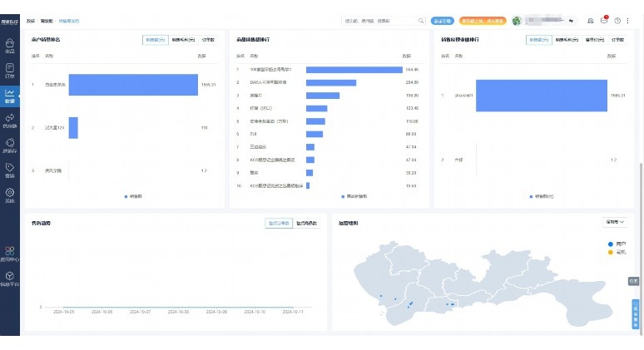
Task: Expand the account switch arrow beside username
Action: 571,21
